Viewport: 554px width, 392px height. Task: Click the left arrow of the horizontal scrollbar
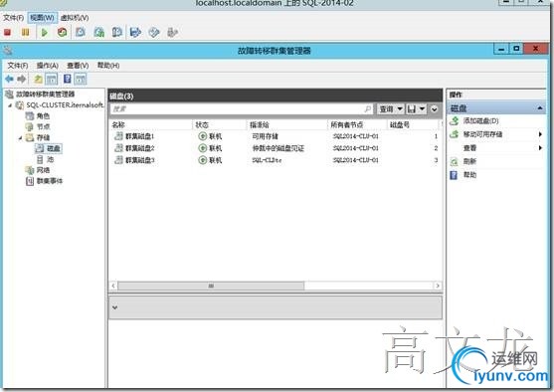[x=113, y=286]
